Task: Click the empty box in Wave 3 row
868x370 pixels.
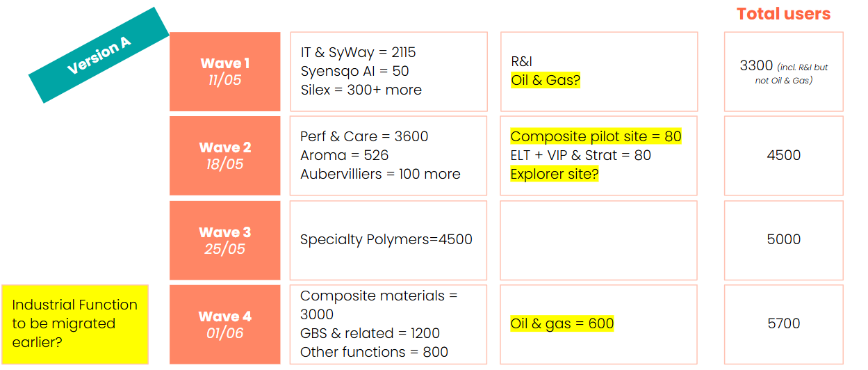Action: (x=598, y=240)
